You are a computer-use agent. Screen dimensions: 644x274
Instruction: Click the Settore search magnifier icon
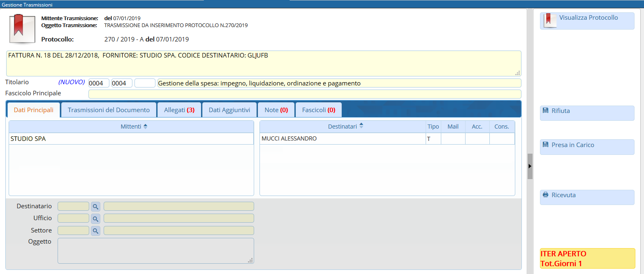pos(95,231)
